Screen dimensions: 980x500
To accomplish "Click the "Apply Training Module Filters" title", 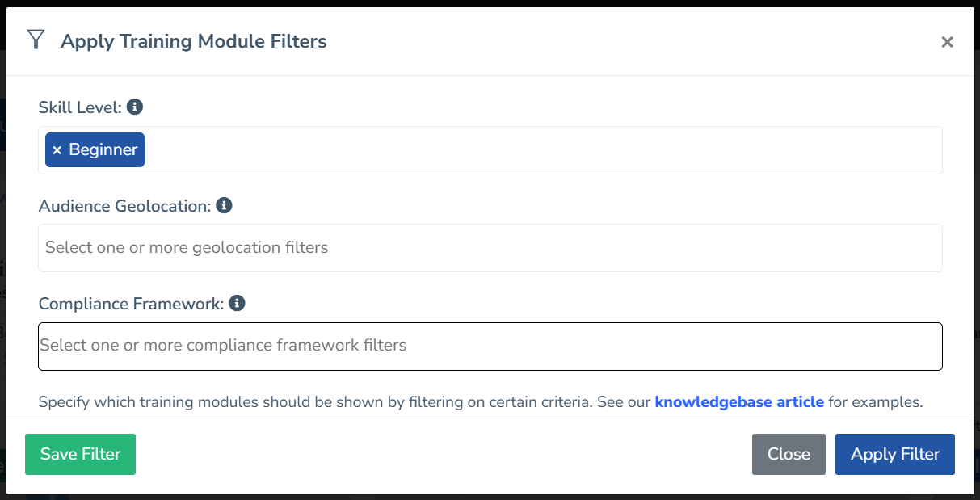I will (194, 41).
